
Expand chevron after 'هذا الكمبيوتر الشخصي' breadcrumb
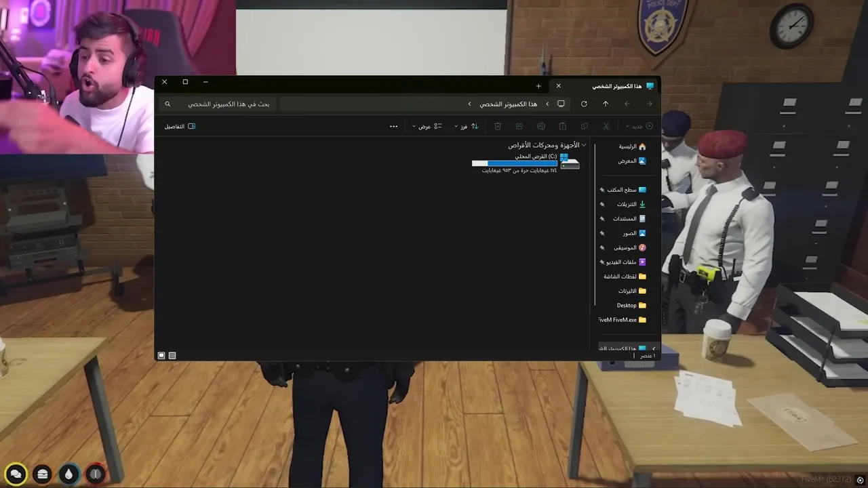coord(469,104)
